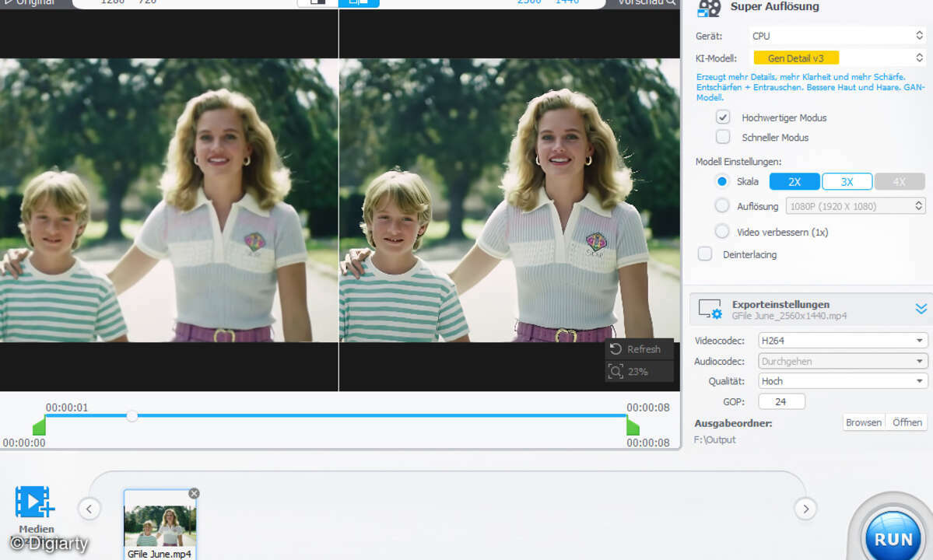Viewport: 933px width, 560px height.
Task: Click the Ausgabeordner label
Action: (733, 423)
